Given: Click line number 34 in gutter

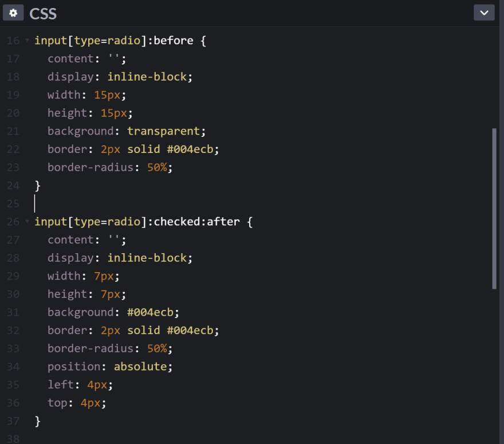Looking at the screenshot, I should (13, 367).
